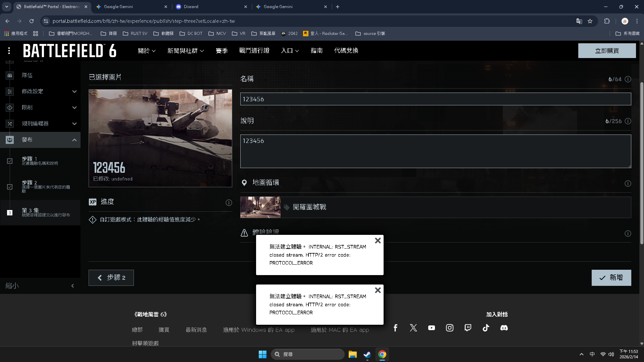Open the 入口 dropdown menu
Screen dimensions: 644x362
point(290,51)
